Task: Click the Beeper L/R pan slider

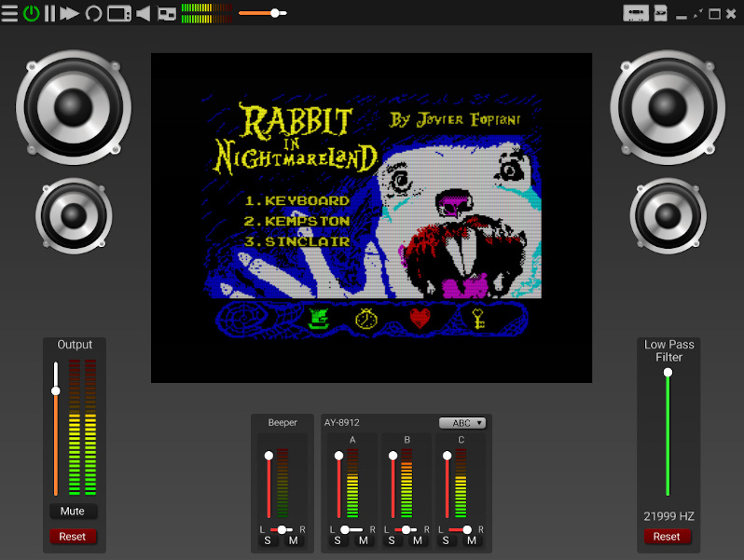Action: pyautogui.click(x=282, y=529)
